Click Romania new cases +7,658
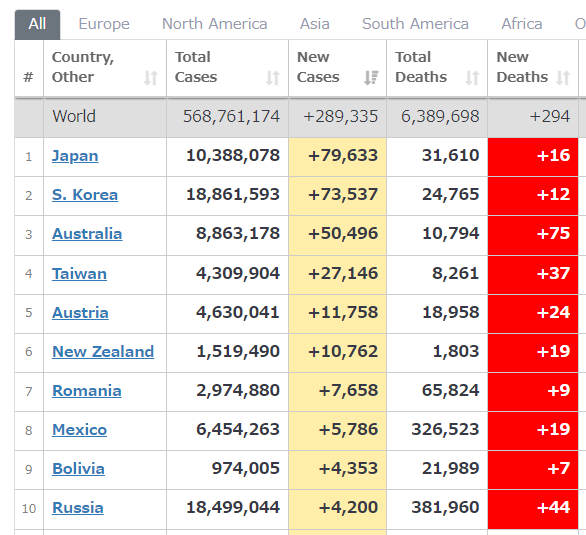 348,390
